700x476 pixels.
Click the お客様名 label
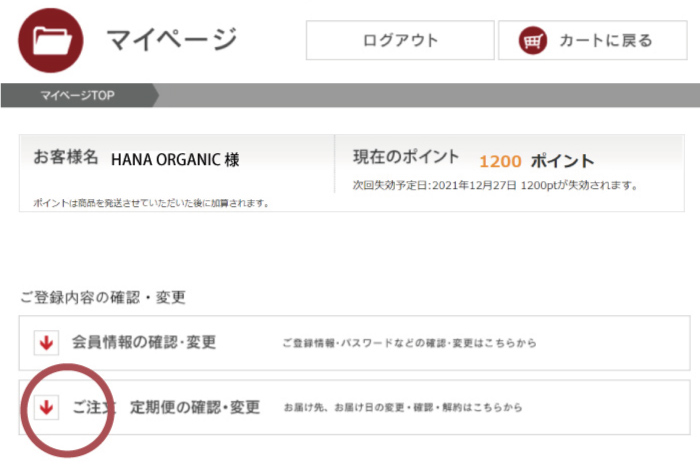coord(66,157)
